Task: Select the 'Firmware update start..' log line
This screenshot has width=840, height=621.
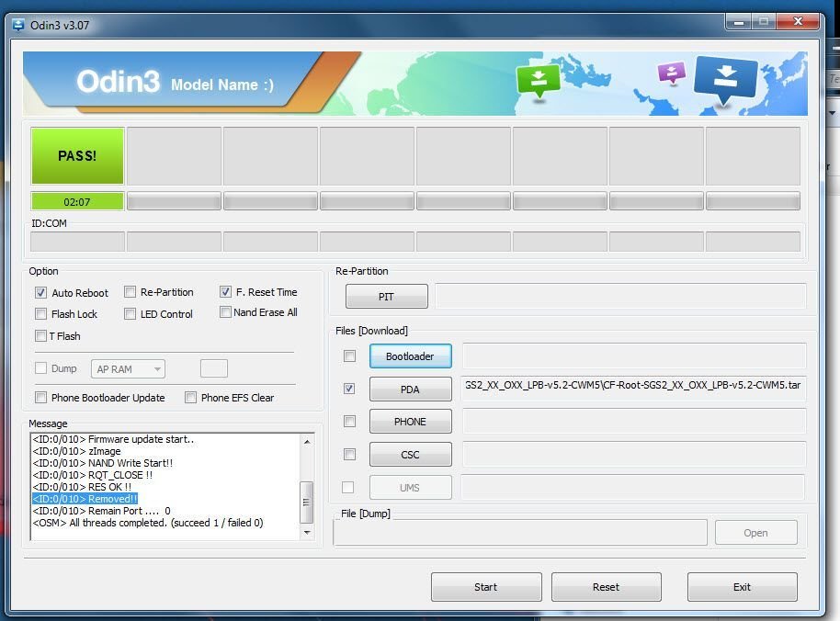Action: (x=113, y=439)
